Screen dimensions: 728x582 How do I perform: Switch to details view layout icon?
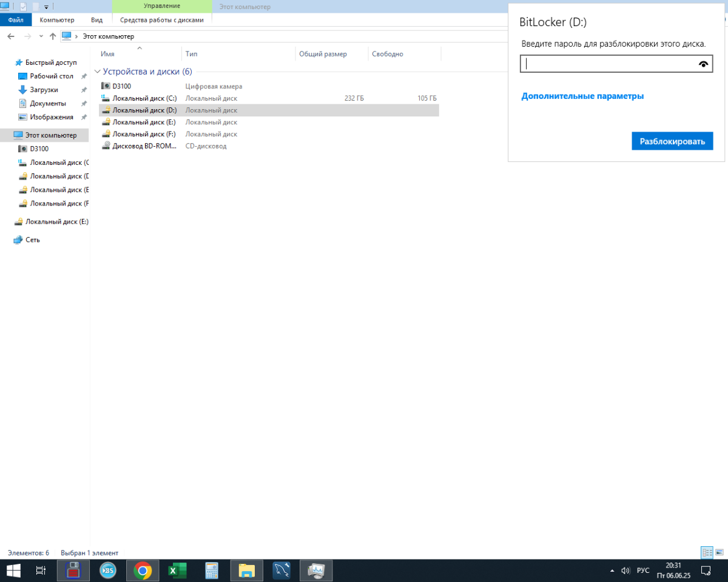(x=707, y=552)
